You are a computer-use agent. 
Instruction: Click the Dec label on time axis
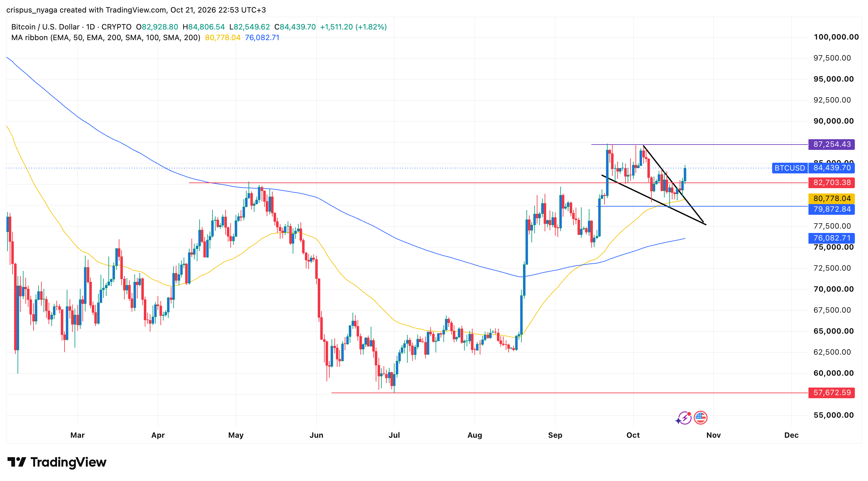coord(792,435)
